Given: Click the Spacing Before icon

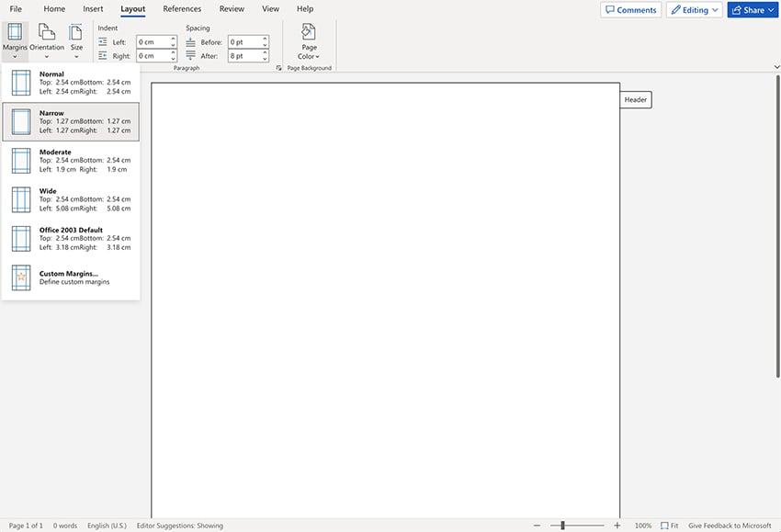Looking at the screenshot, I should click(x=190, y=42).
